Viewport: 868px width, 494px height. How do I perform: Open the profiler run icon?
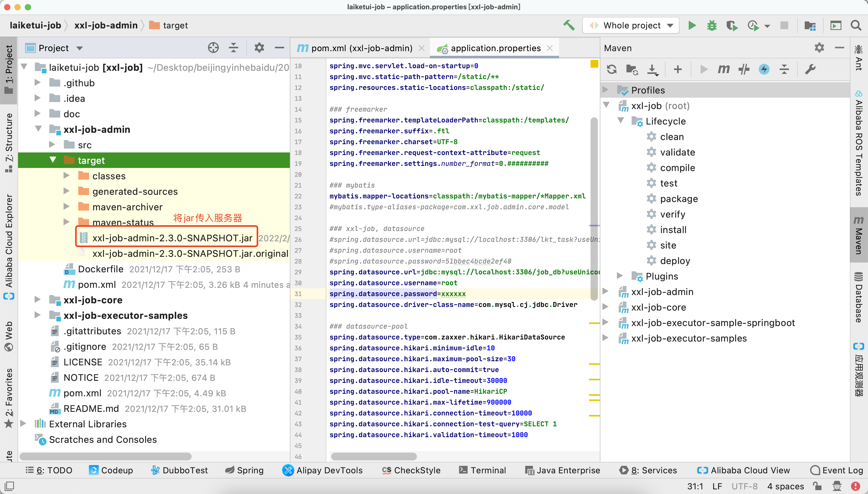tap(753, 25)
